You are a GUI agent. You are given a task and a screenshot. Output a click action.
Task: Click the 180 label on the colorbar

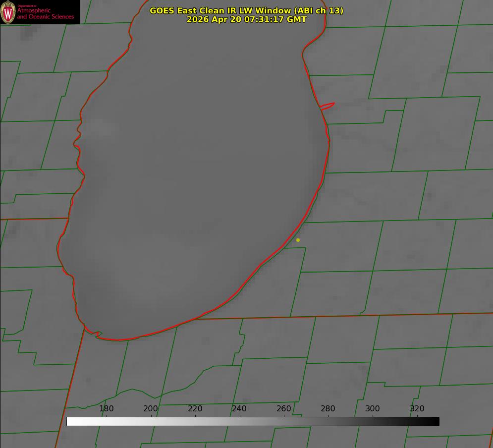[x=106, y=408]
